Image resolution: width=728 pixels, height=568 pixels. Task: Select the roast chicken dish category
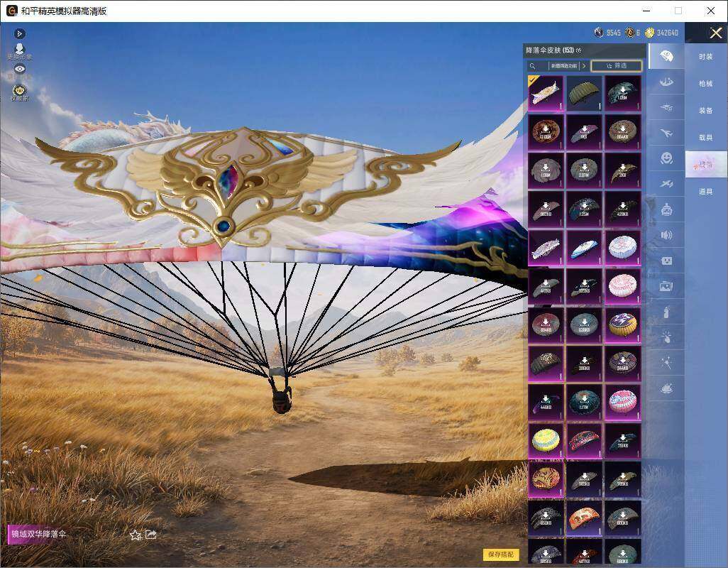click(666, 388)
